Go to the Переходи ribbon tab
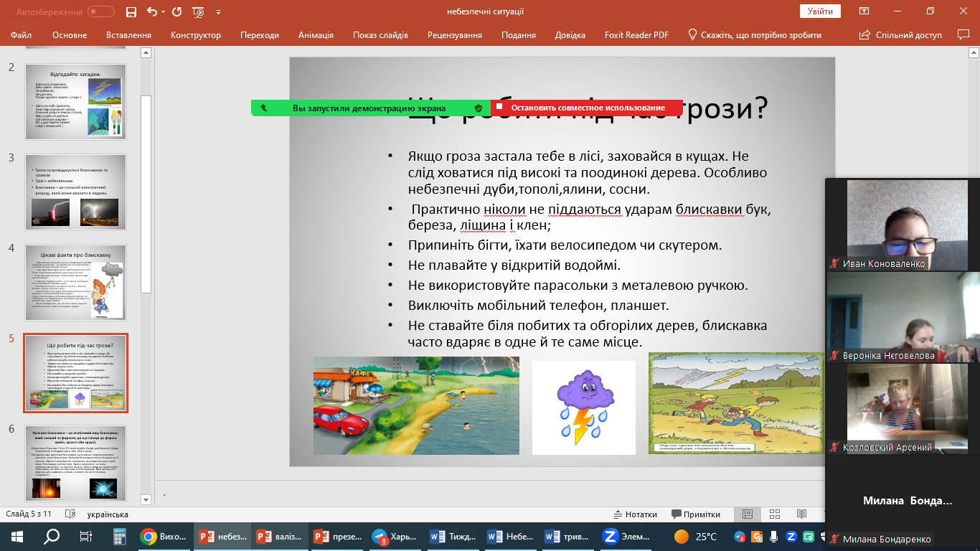This screenshot has width=980, height=551. pos(260,35)
